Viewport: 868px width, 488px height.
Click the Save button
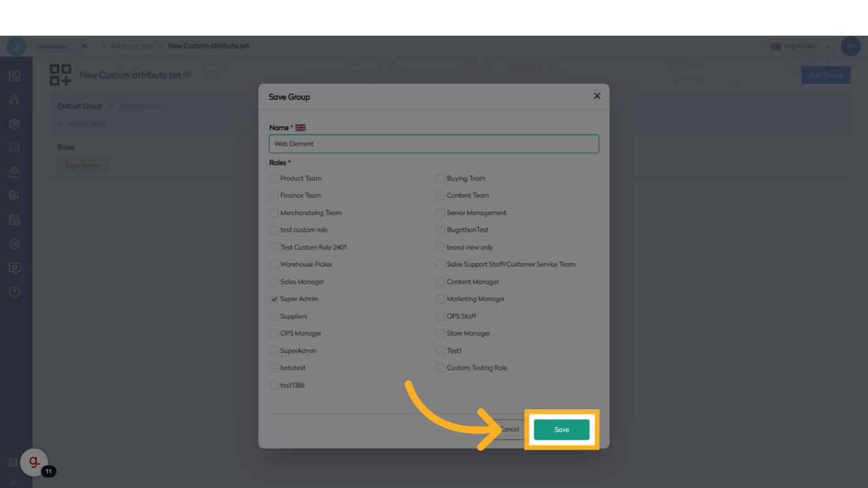tap(562, 430)
